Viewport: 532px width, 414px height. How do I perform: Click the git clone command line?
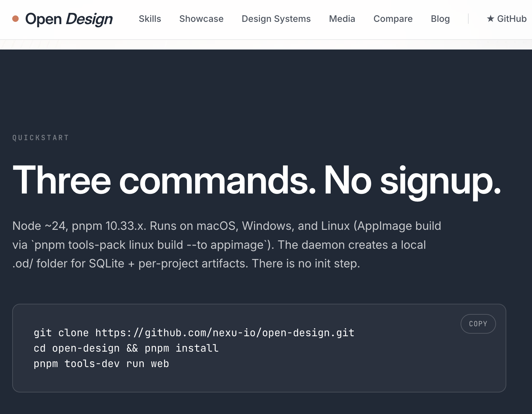194,333
